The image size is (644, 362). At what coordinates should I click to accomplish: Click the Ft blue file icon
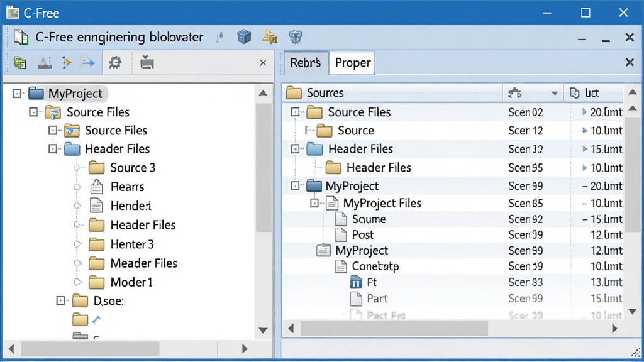click(x=356, y=282)
